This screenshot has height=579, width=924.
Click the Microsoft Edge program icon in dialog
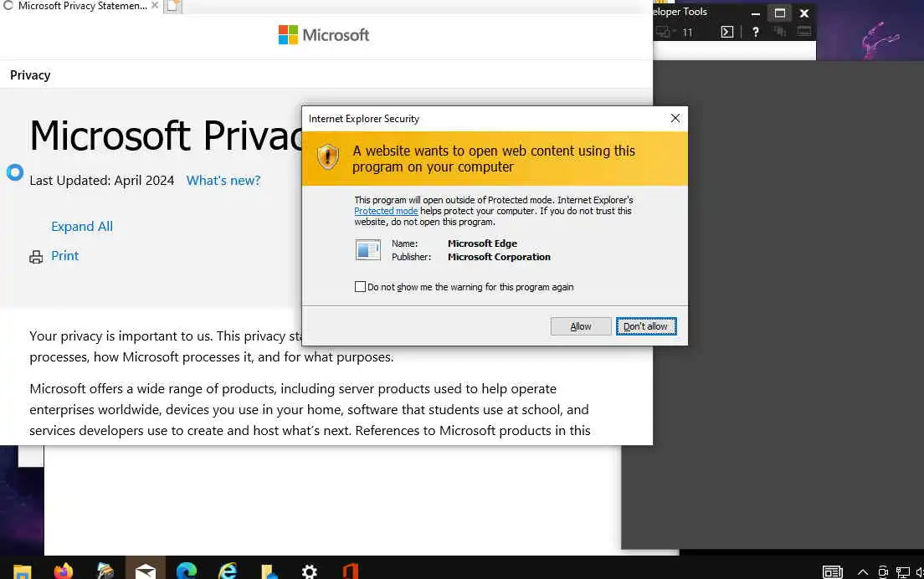[368, 249]
